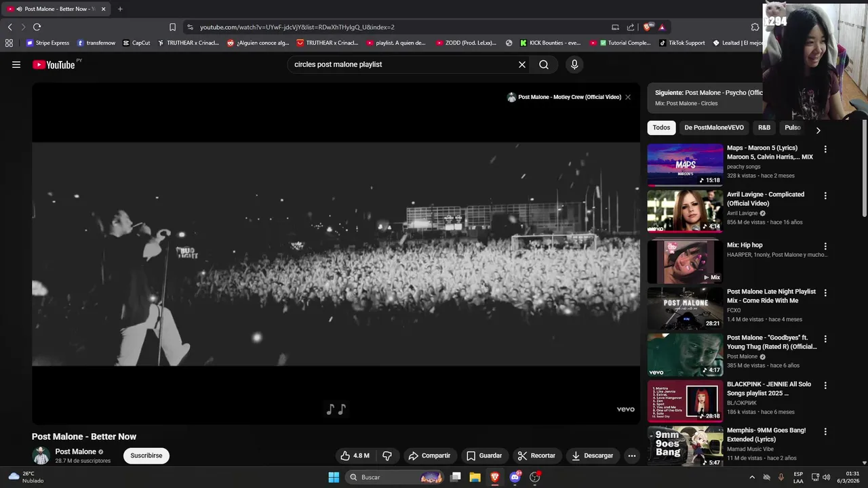The height and width of the screenshot is (488, 868).
Task: Open a new browser tab with plus
Action: 120,9
